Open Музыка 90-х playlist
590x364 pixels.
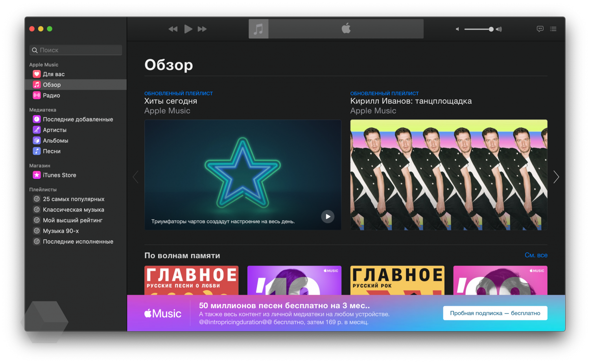(76, 231)
